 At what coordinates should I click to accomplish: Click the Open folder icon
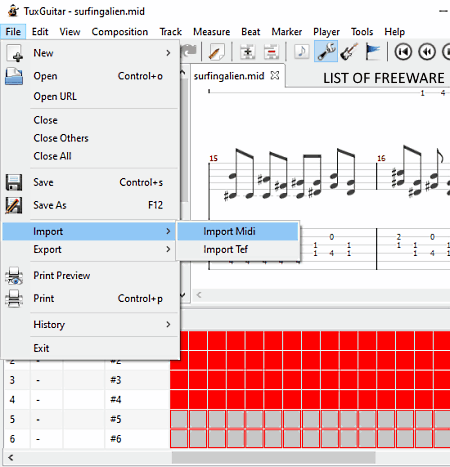click(14, 76)
